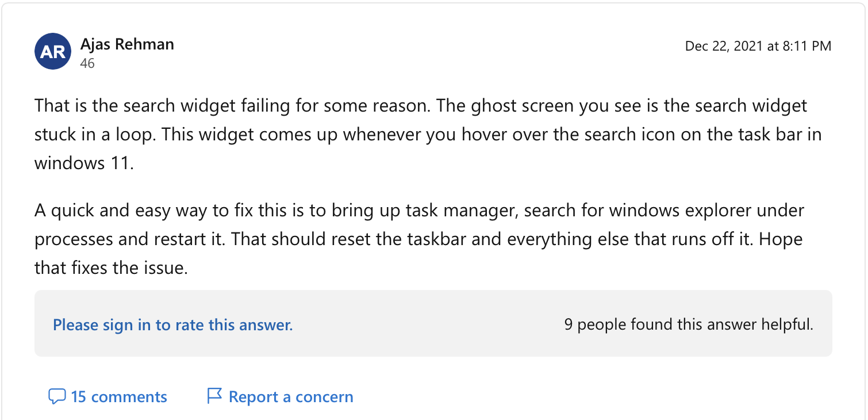The width and height of the screenshot is (868, 420).
Task: Click the 9 people found helpful text
Action: click(689, 324)
